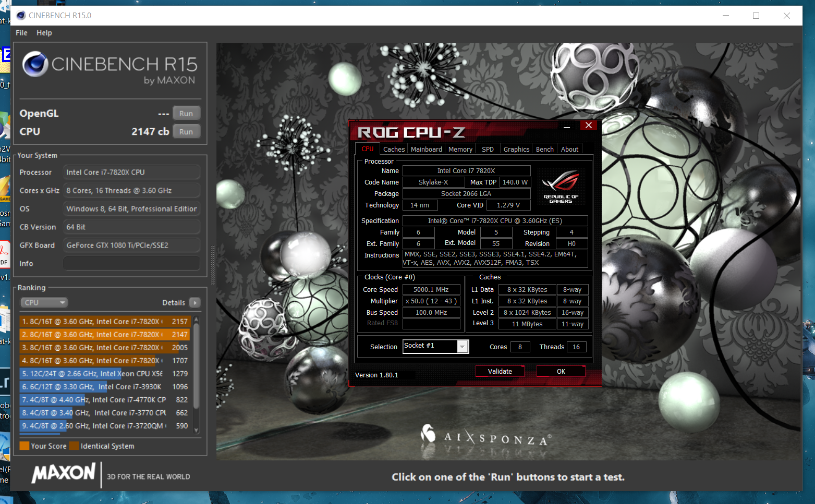Screen dimensions: 815x504
Task: Click the Level 3 cache 11 MBytes
Action: pyautogui.click(x=527, y=324)
